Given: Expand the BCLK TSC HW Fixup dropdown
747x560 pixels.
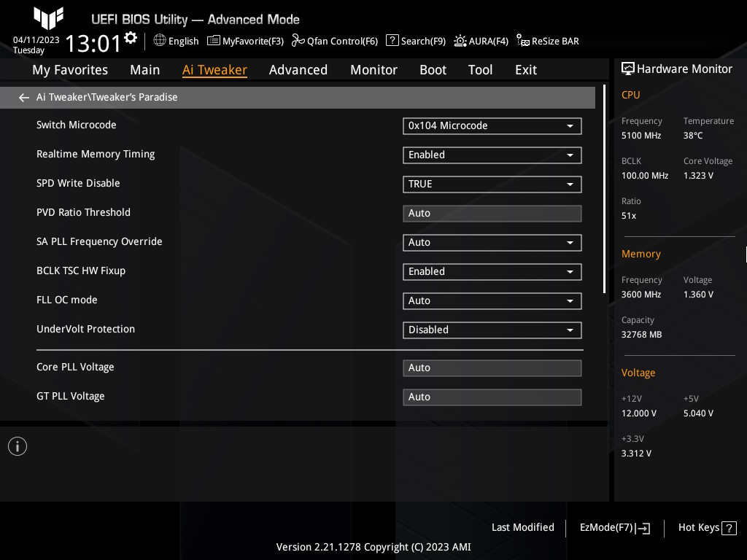Looking at the screenshot, I should coord(492,271).
